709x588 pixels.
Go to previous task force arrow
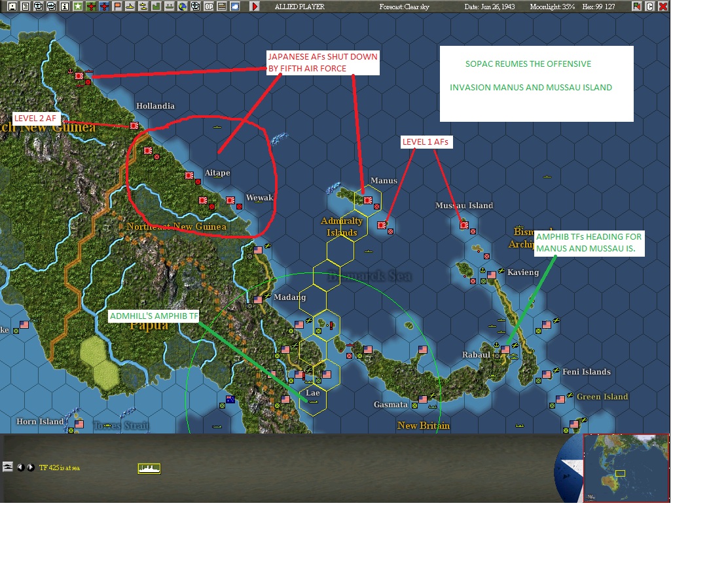21,468
